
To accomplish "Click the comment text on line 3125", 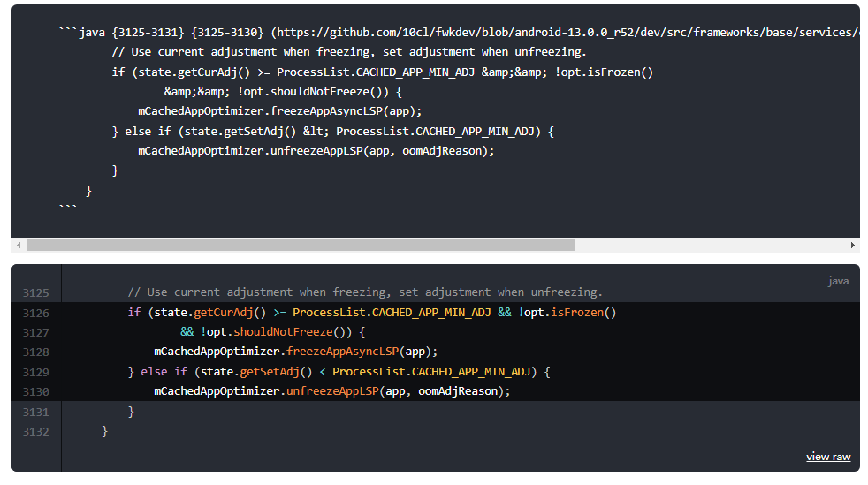I will pos(365,292).
